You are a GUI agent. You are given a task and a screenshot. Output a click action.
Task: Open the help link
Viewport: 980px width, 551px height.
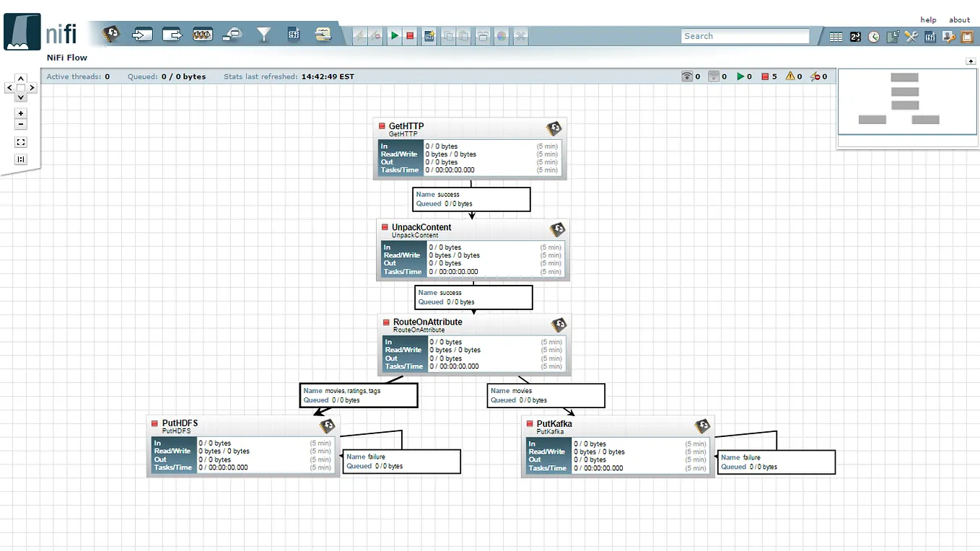point(928,19)
